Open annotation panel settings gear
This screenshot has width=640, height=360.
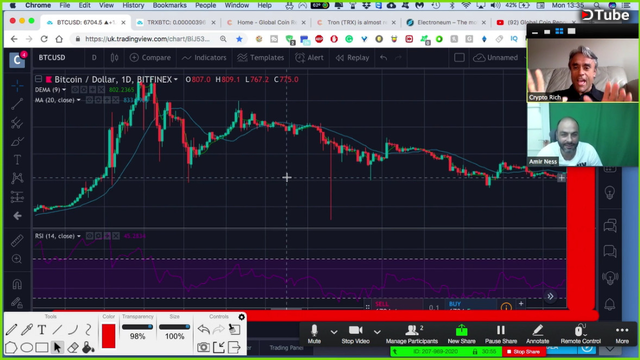point(242,317)
